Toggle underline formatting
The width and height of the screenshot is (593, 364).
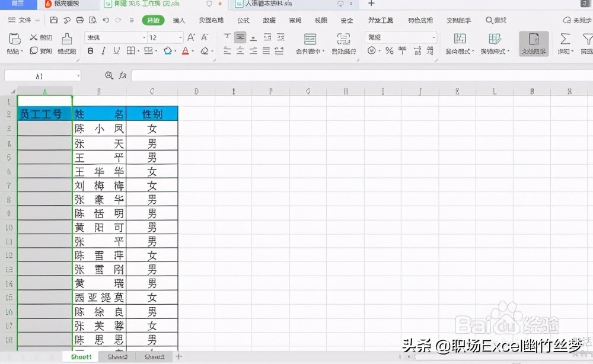(115, 52)
